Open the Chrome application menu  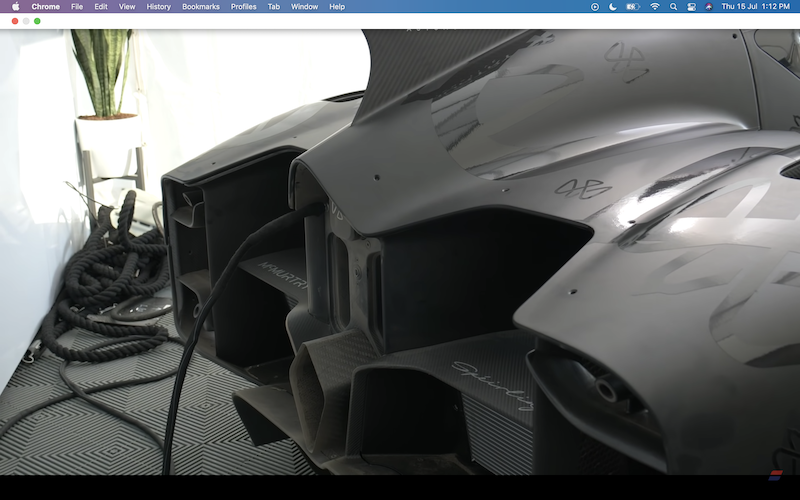coord(45,6)
